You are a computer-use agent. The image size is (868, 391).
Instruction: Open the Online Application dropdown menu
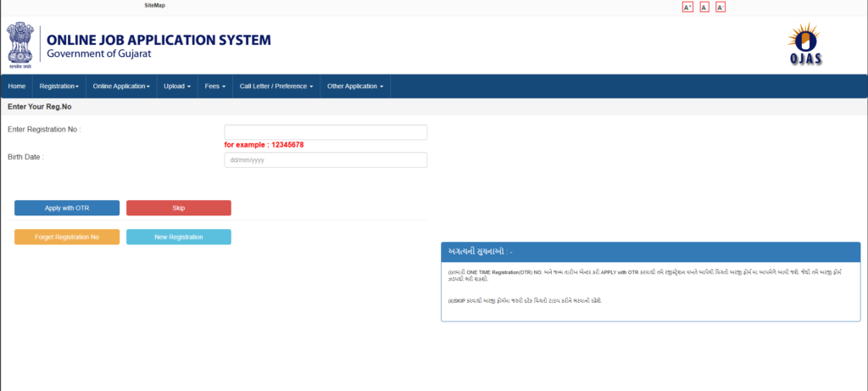120,87
